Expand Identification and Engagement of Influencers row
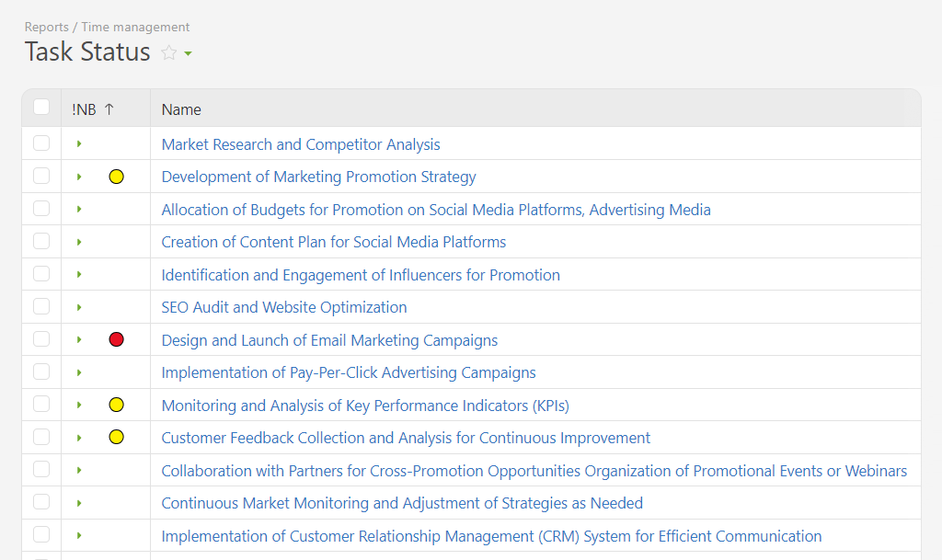942x560 pixels. pos(79,275)
